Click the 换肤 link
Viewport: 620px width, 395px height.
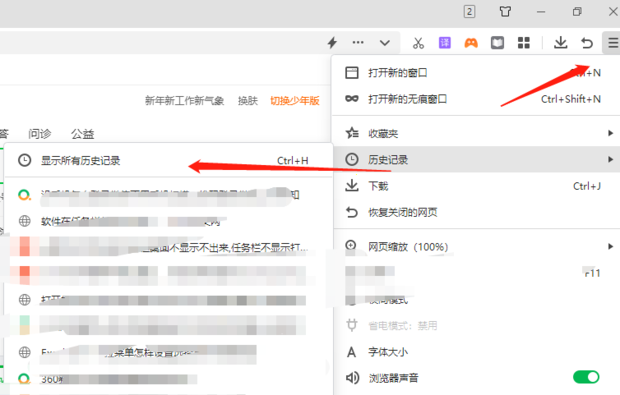tap(248, 101)
